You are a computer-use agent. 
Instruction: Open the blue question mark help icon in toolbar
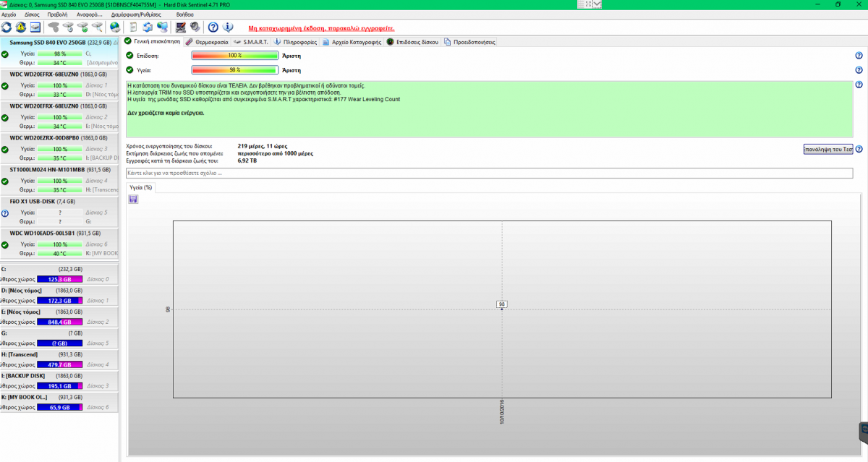(x=213, y=27)
